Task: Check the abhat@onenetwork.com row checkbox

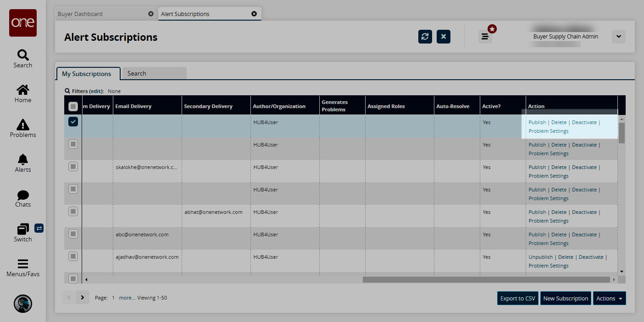Action: [73, 212]
